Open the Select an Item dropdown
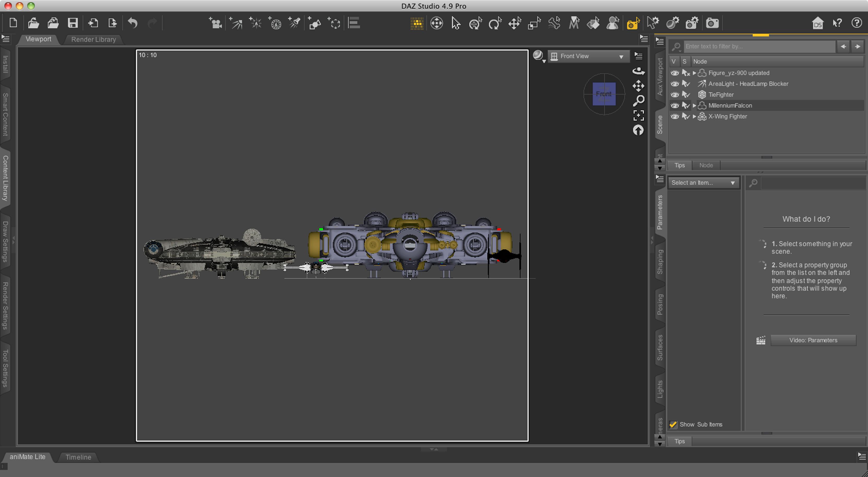Viewport: 868px width, 477px height. (x=703, y=183)
